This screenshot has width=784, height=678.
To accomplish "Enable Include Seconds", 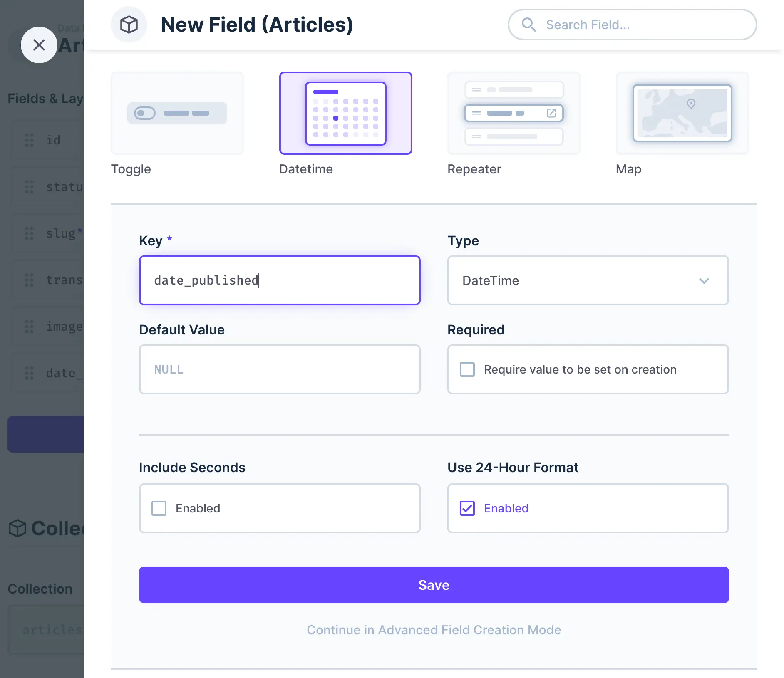I will click(159, 508).
